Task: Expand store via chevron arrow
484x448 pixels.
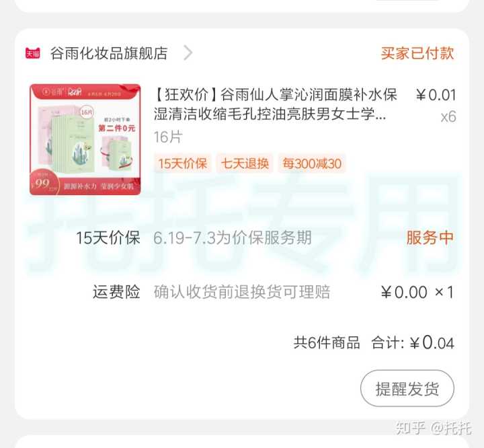Action: [188, 53]
